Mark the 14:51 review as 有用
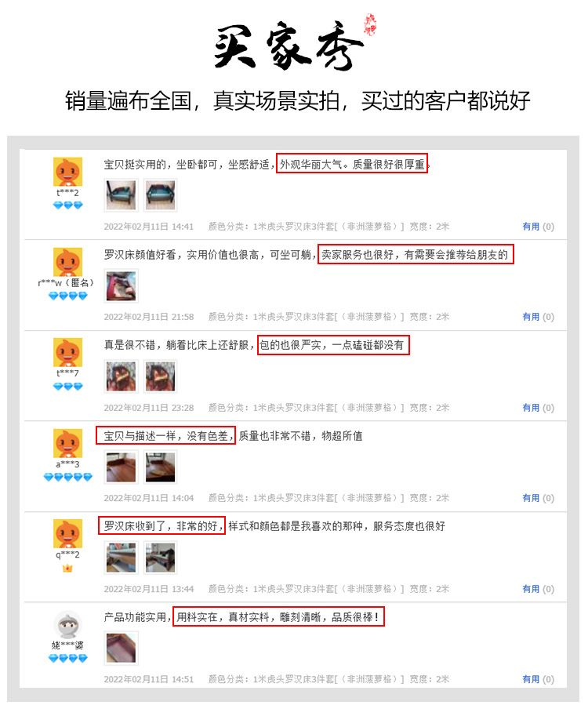This screenshot has height=705, width=588. 538,679
